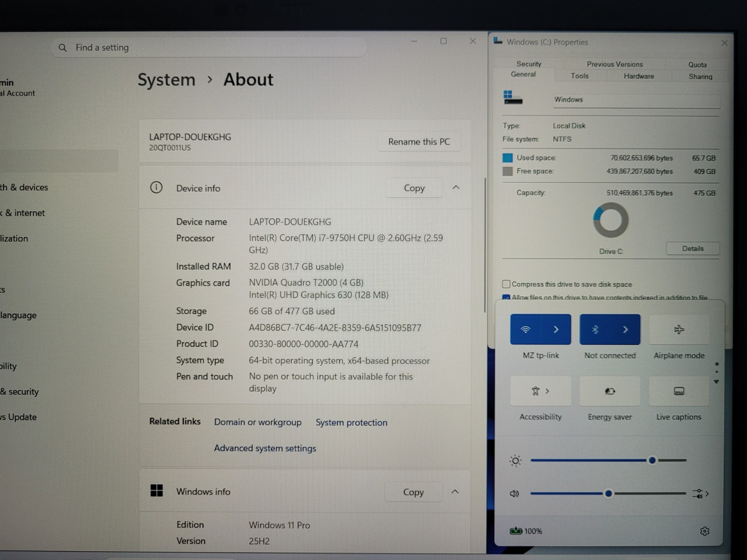Switch to the Security tab
This screenshot has width=747, height=560.
[x=529, y=64]
